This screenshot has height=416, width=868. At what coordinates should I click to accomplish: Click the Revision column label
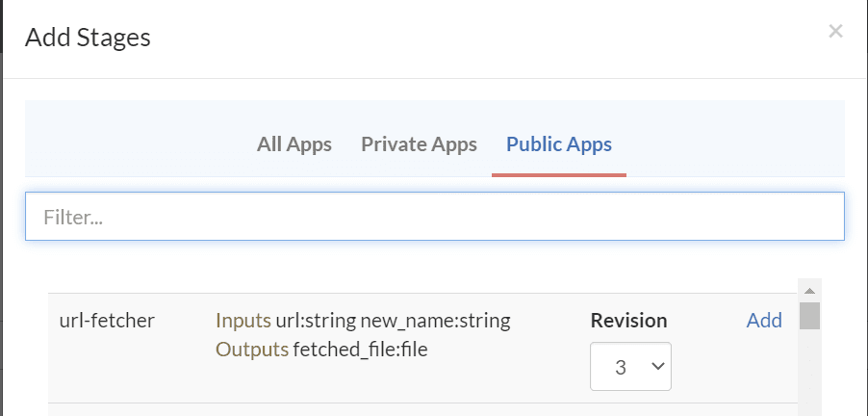[628, 321]
